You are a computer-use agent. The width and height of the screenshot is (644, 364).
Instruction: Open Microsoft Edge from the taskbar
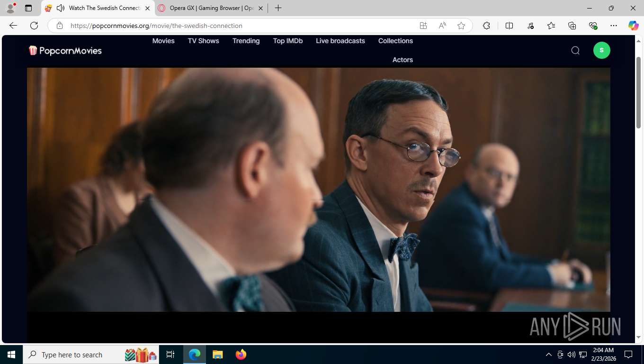(195, 355)
